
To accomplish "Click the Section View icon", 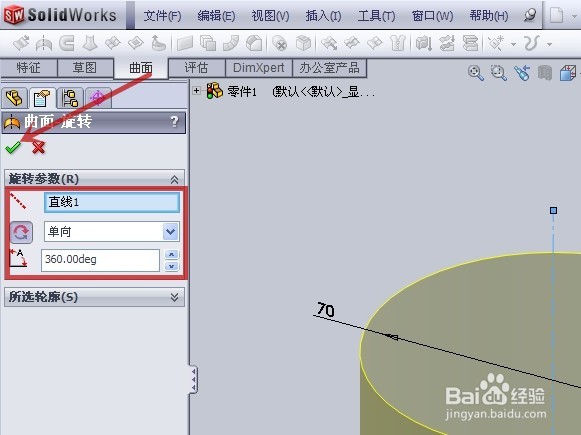I will pyautogui.click(x=545, y=73).
